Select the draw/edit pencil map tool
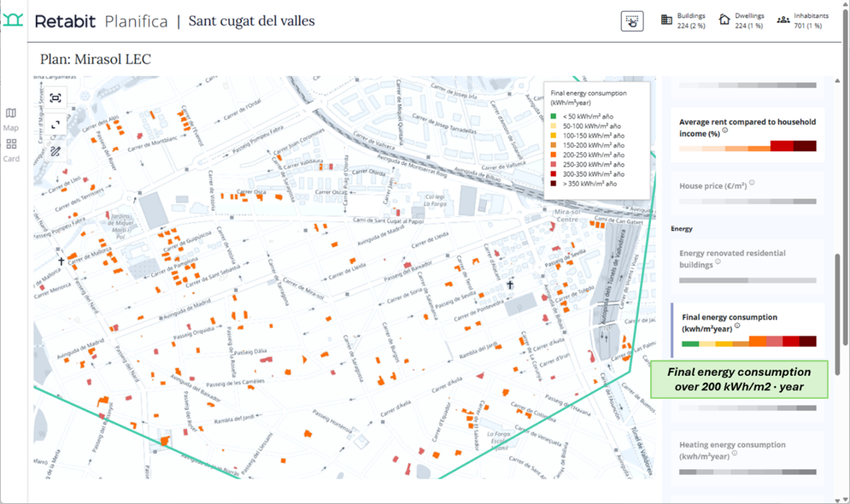This screenshot has height=504, width=850. tap(56, 151)
